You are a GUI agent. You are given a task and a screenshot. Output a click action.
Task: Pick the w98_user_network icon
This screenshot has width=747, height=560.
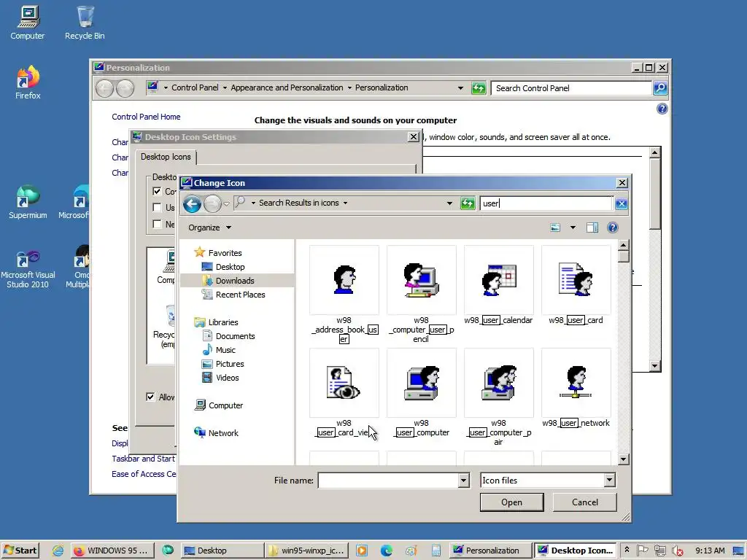(576, 383)
